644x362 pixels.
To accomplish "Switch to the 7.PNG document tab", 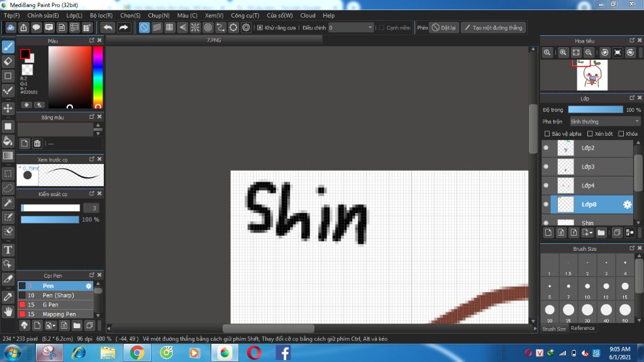I will [x=214, y=40].
